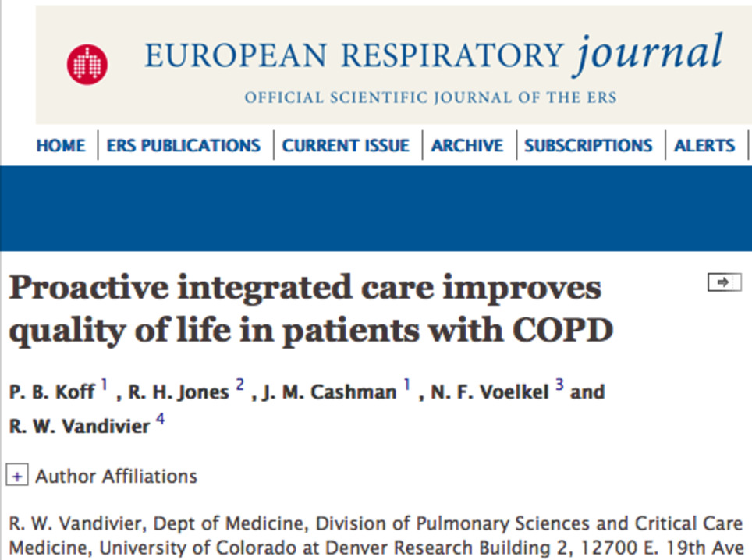Image resolution: width=752 pixels, height=560 pixels.
Task: Click affiliation superscript 1 after J. M. Cashman
Action: [x=406, y=386]
